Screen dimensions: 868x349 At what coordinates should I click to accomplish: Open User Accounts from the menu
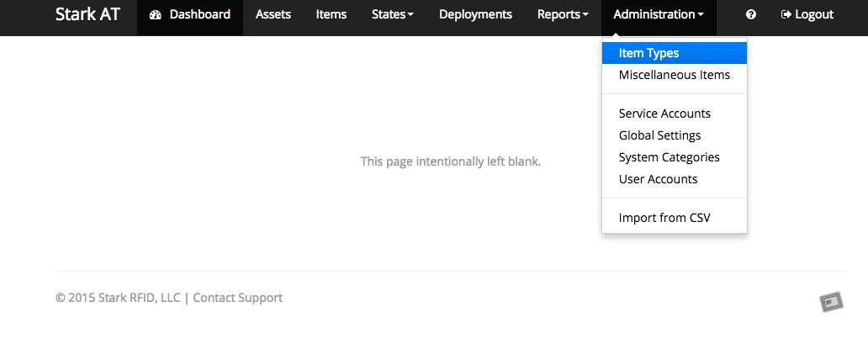pos(675,179)
